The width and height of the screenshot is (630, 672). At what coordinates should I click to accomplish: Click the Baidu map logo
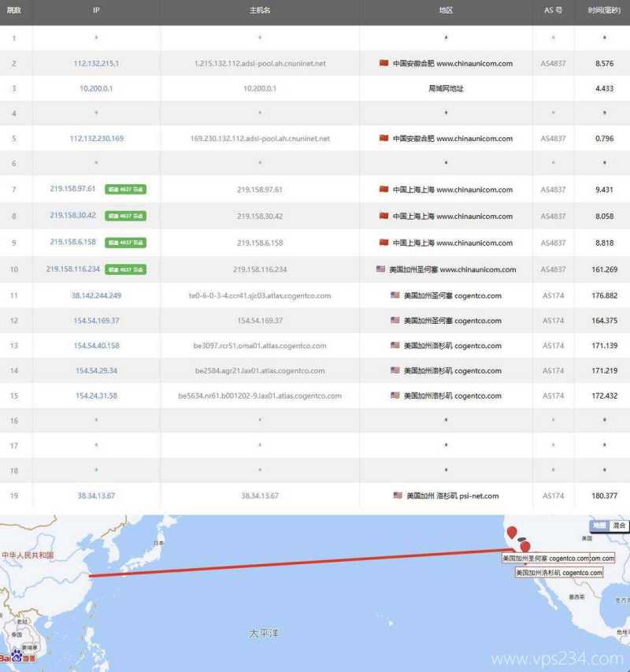point(17,658)
